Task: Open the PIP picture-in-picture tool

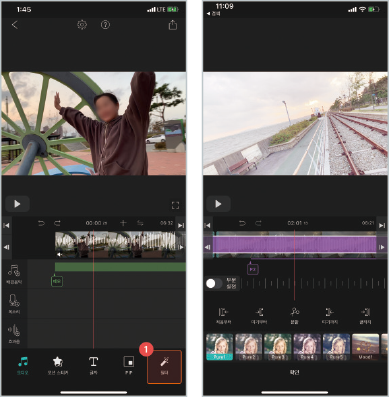Action: pos(129,366)
